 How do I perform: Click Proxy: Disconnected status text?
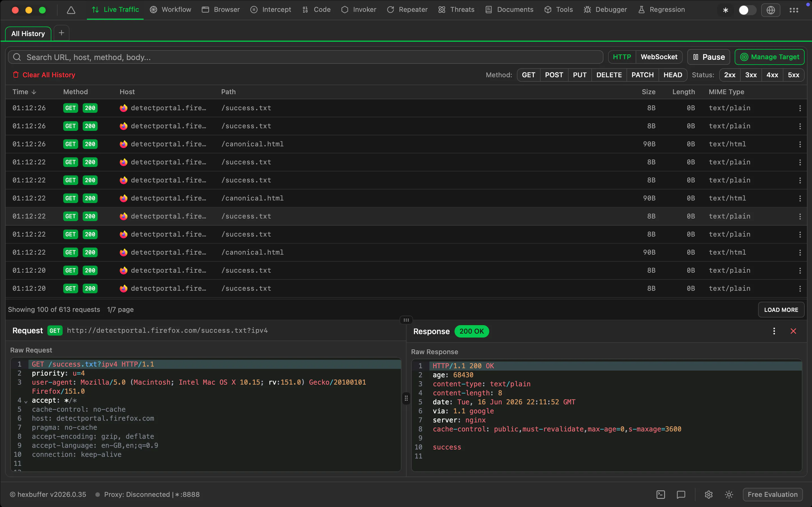click(152, 495)
